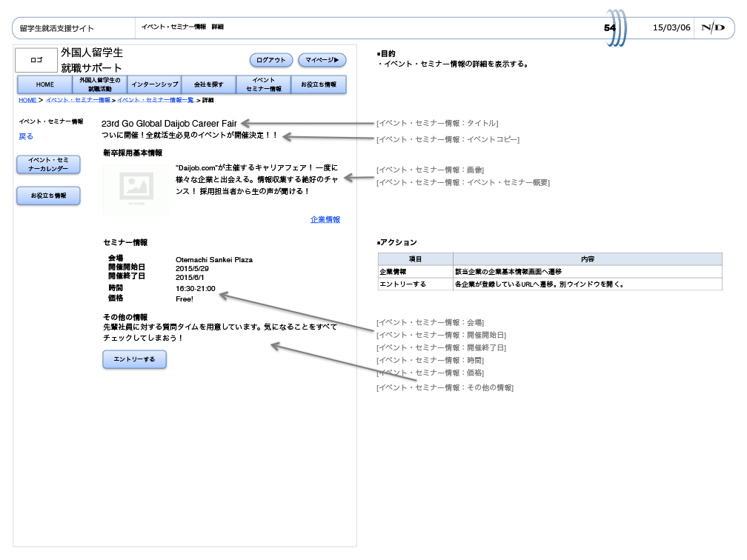Open 会社を探す navigation tab

[209, 84]
